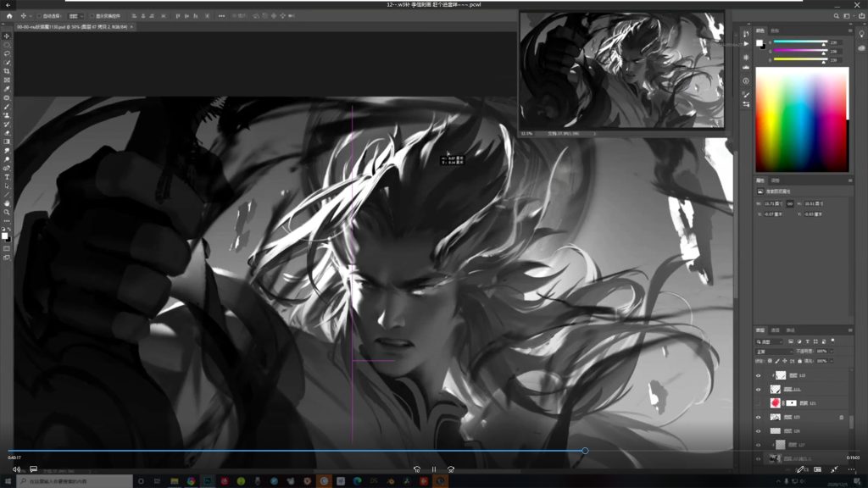Image resolution: width=868 pixels, height=488 pixels.
Task: Select the Zoom tool in the toolbox
Action: click(7, 213)
